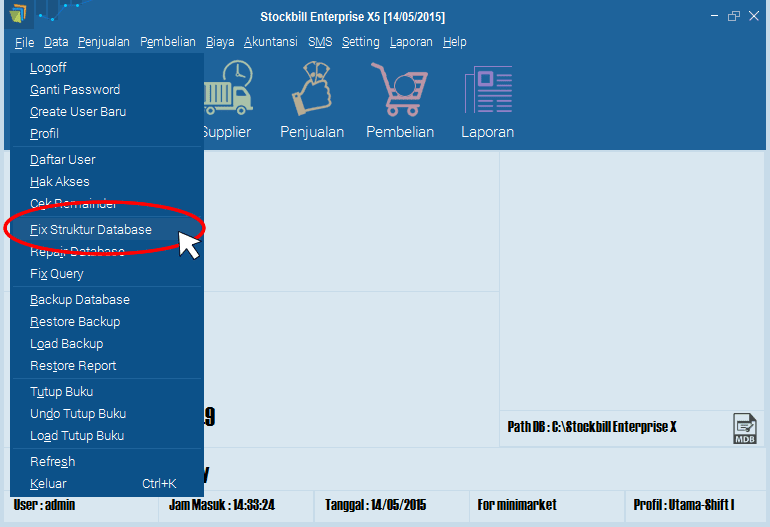Choose Ganti Password menu entry
This screenshot has height=527, width=770.
(x=107, y=90)
